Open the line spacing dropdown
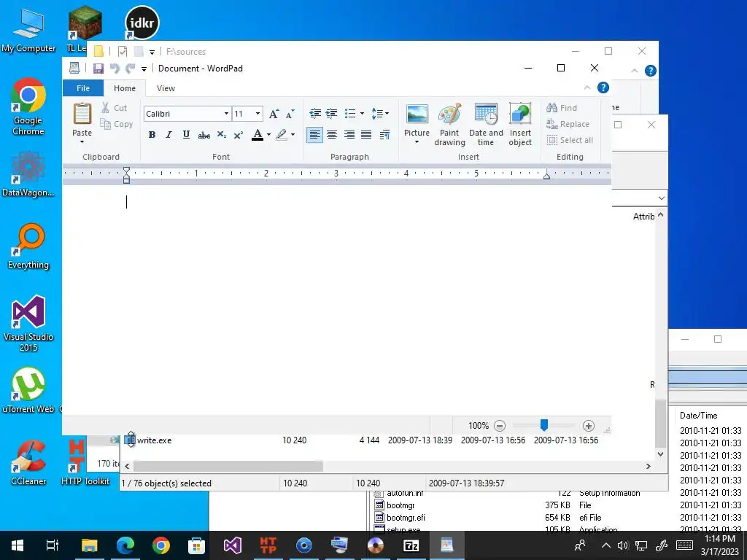This screenshot has height=560, width=747. 379,113
